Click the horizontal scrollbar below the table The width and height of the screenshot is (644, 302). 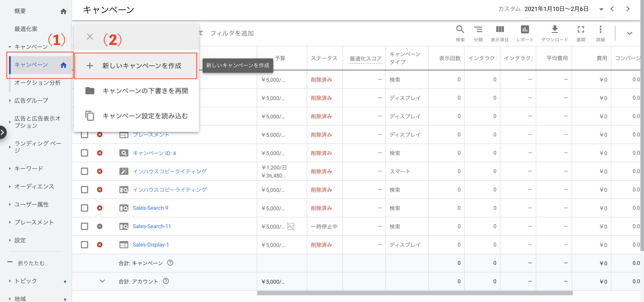tap(415, 293)
